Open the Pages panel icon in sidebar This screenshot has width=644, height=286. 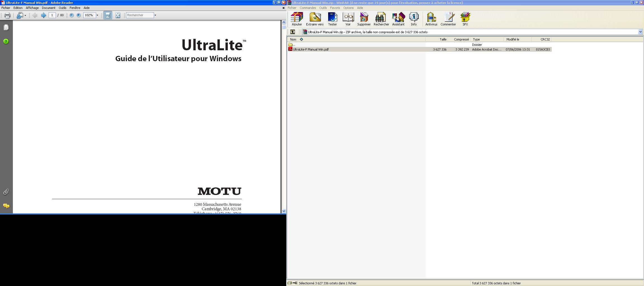tap(6, 27)
